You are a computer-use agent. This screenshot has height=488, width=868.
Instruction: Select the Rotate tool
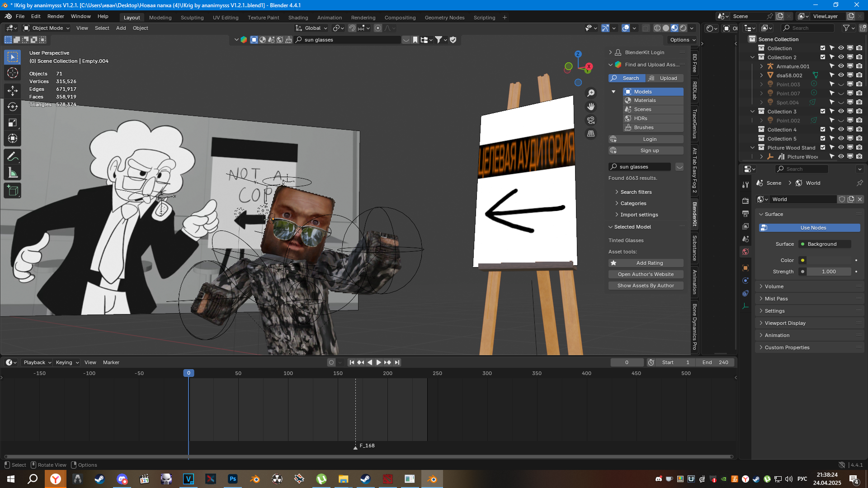(x=12, y=107)
